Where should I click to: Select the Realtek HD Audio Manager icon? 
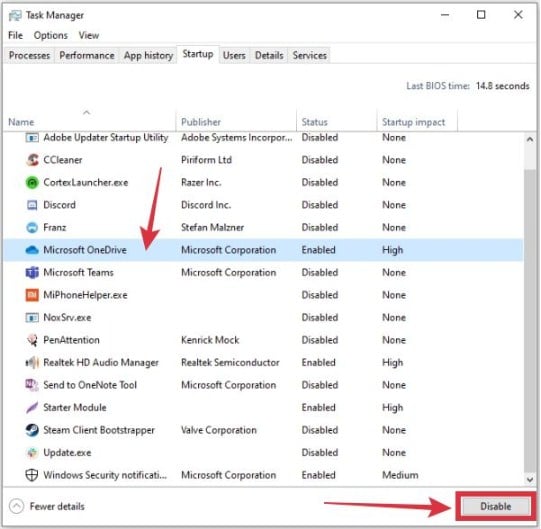32,363
